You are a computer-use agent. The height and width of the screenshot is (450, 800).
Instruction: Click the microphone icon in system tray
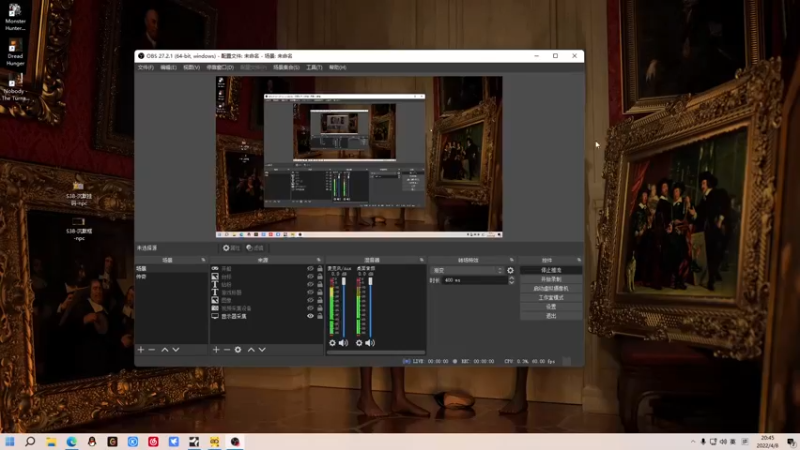coord(703,442)
